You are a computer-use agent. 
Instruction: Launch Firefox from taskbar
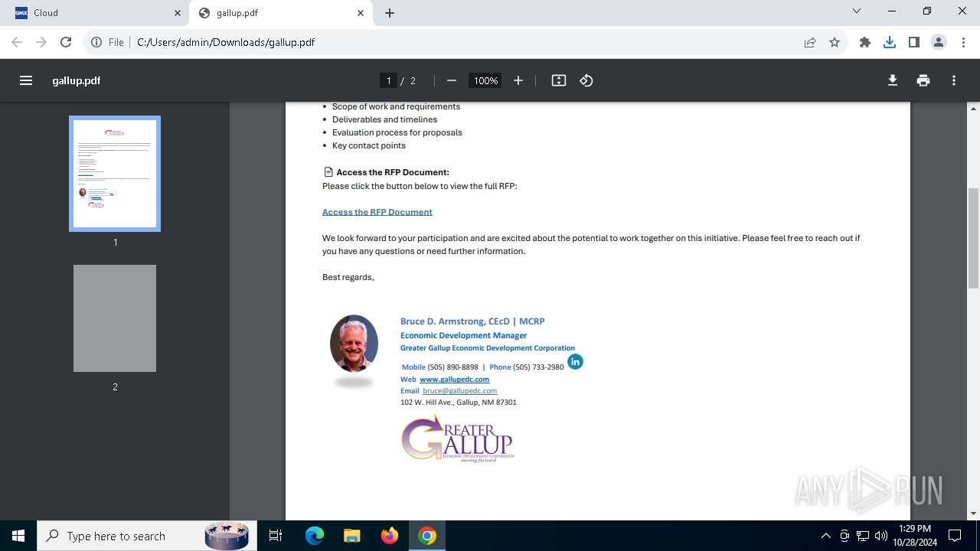click(x=390, y=536)
